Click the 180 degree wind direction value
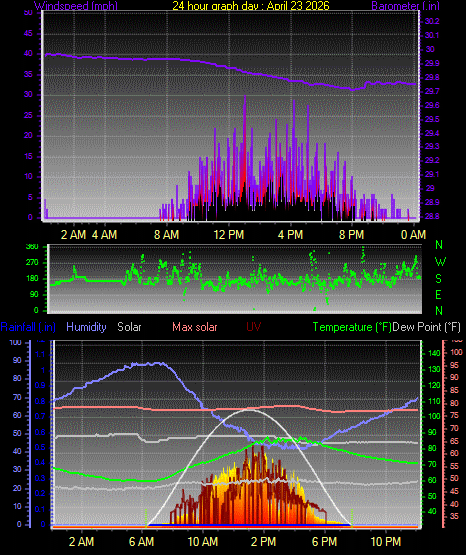The image size is (466, 555). (x=33, y=279)
